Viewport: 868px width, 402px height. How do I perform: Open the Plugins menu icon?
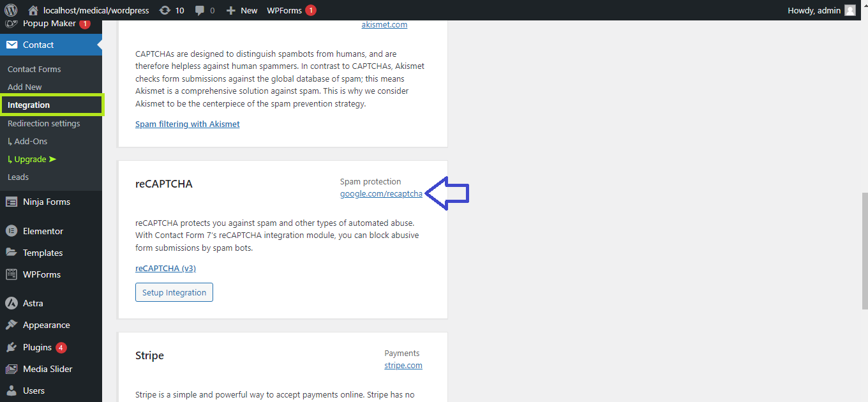tap(11, 347)
